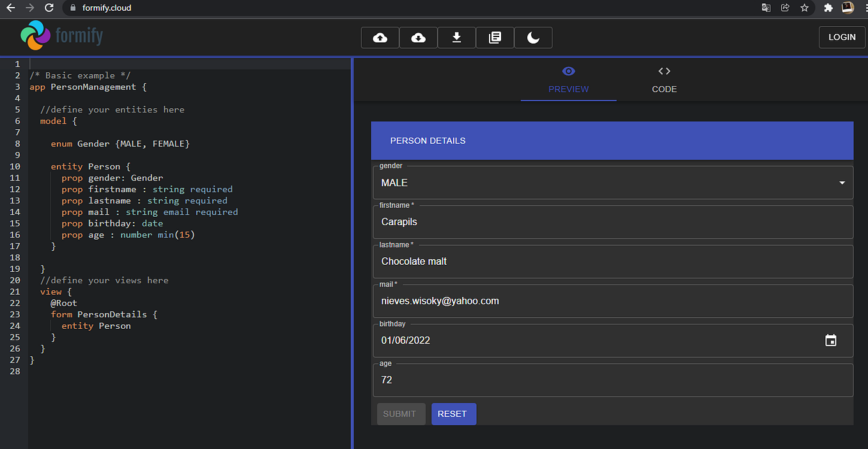Screen dimensions: 868x449
Task: Open the examples library icon
Action: pyautogui.click(x=495, y=38)
